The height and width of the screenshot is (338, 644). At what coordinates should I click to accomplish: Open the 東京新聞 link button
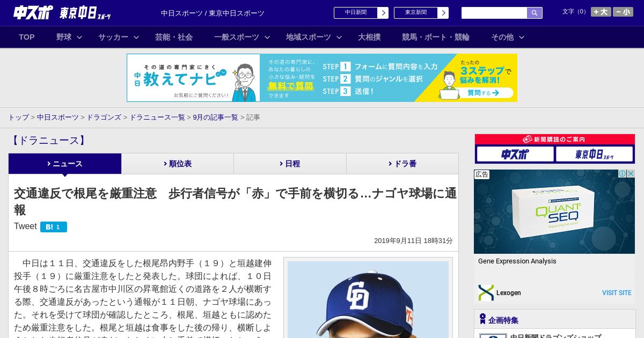(416, 13)
